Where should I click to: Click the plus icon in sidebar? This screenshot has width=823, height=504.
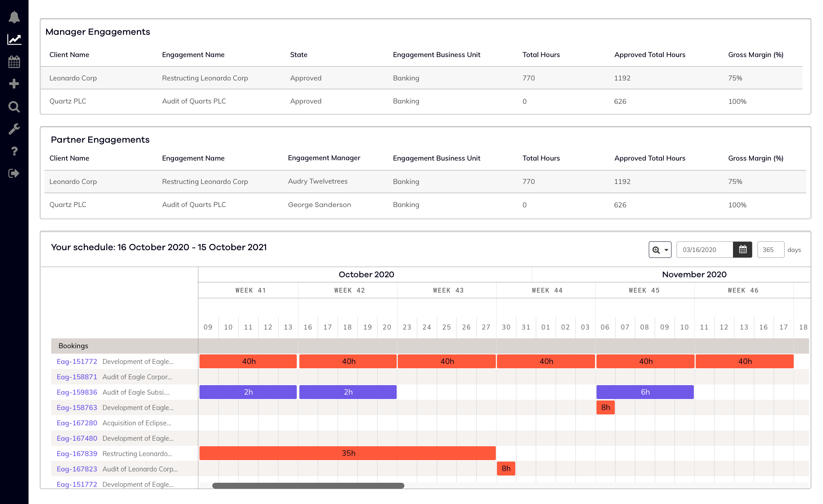pyautogui.click(x=14, y=84)
